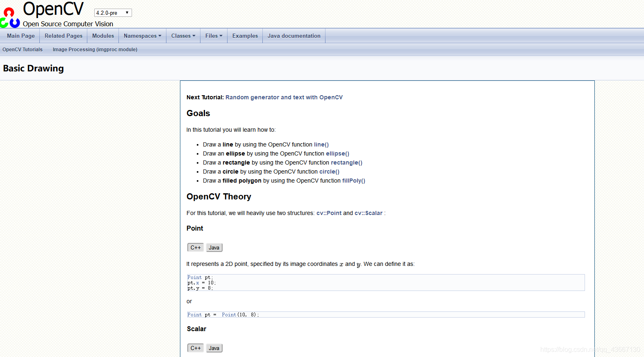
Task: Navigate to OpenCV Tutorials breadcrumb
Action: point(23,50)
